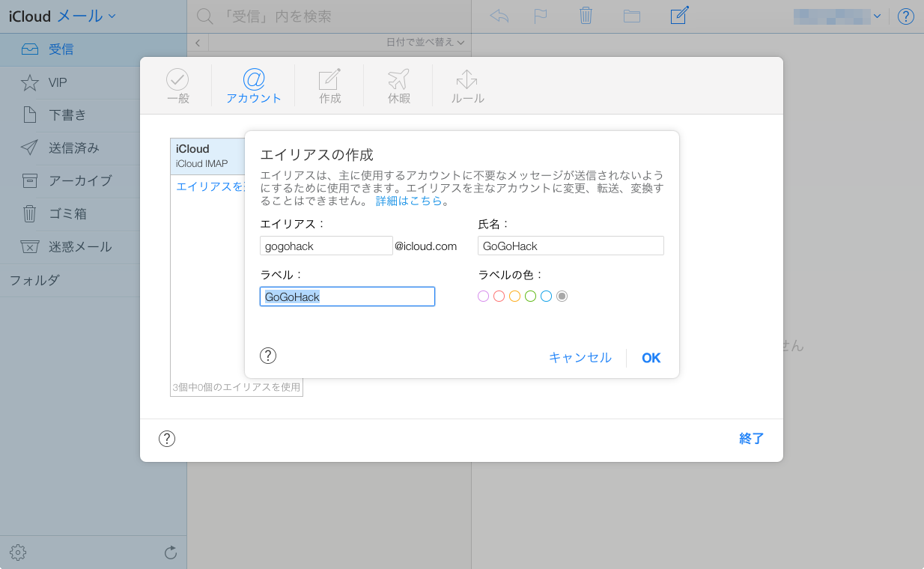Open the 送信済み sent folder

click(x=93, y=148)
